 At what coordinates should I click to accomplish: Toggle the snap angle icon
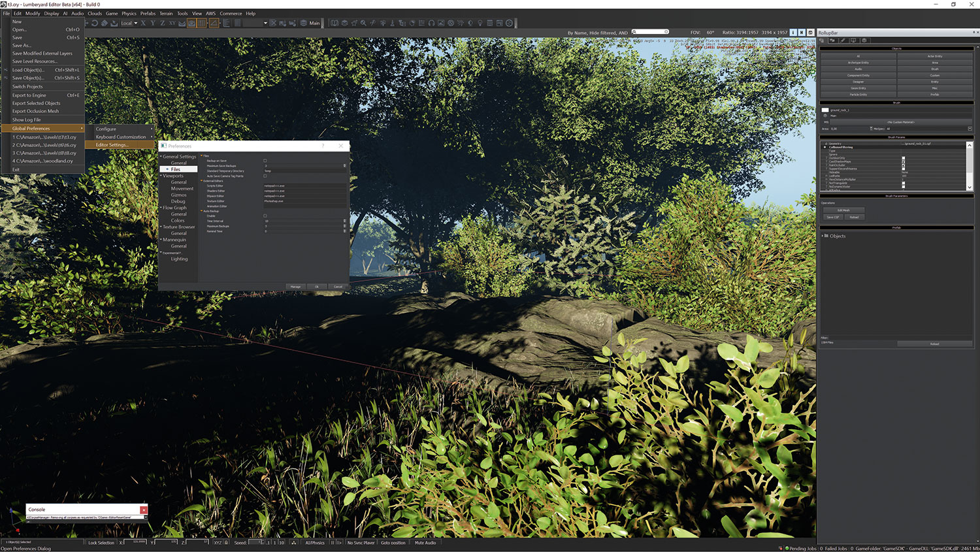[214, 23]
